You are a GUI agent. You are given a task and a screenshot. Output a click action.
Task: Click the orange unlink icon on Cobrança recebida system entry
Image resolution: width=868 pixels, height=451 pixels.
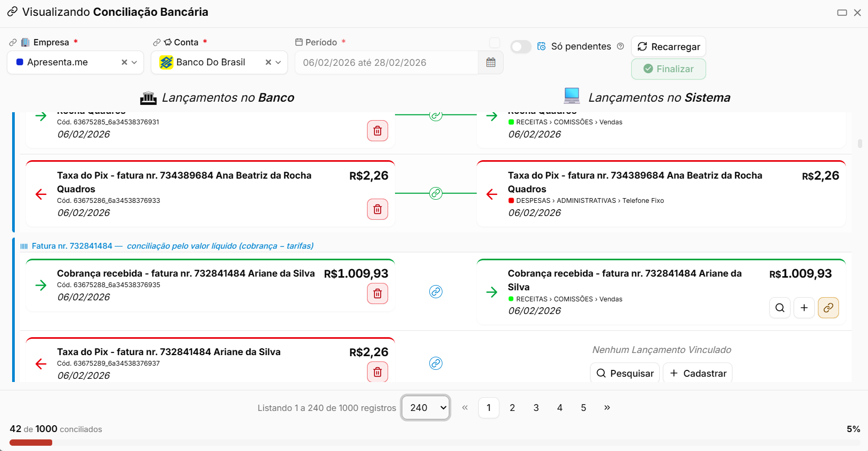pyautogui.click(x=828, y=308)
